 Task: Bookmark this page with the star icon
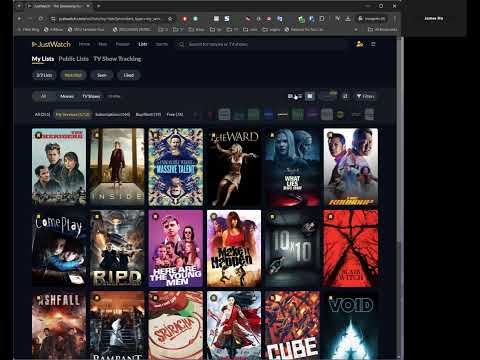[x=170, y=19]
